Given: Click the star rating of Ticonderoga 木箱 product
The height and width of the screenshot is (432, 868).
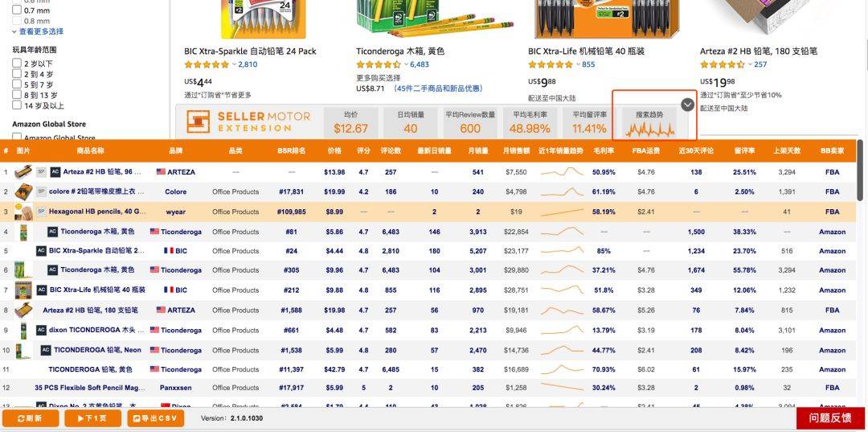Looking at the screenshot, I should click(x=378, y=64).
